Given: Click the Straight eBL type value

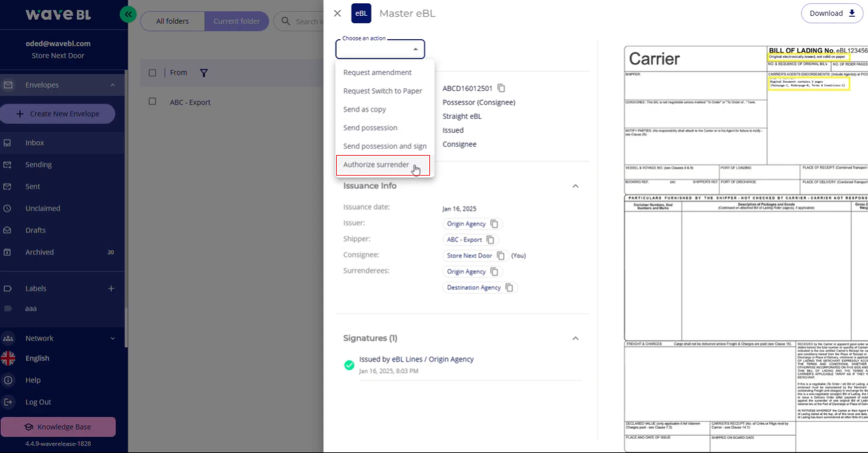Looking at the screenshot, I should 462,116.
